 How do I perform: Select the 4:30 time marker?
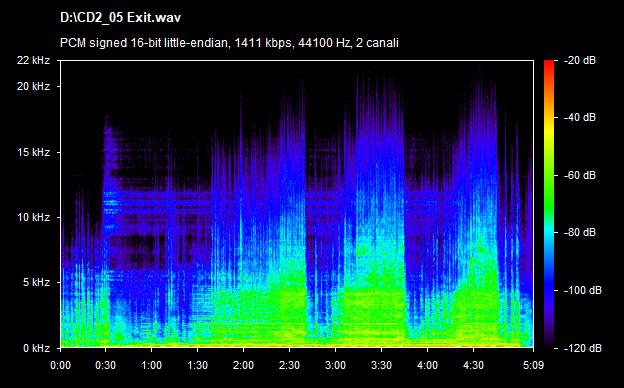474,365
